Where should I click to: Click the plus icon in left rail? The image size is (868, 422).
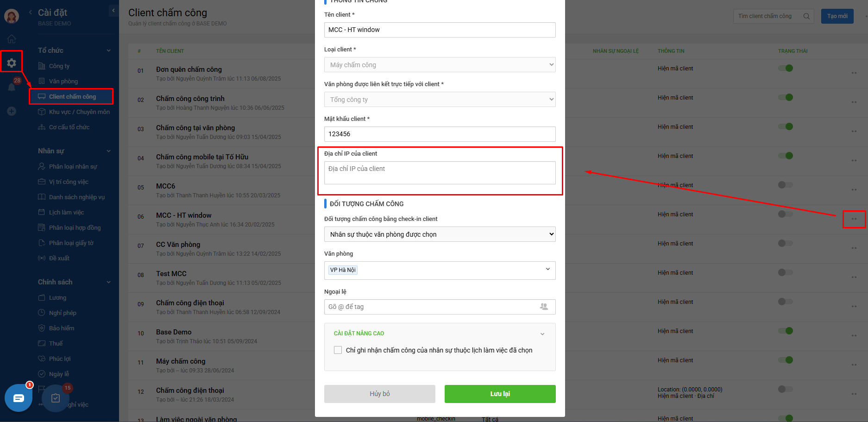click(x=12, y=111)
